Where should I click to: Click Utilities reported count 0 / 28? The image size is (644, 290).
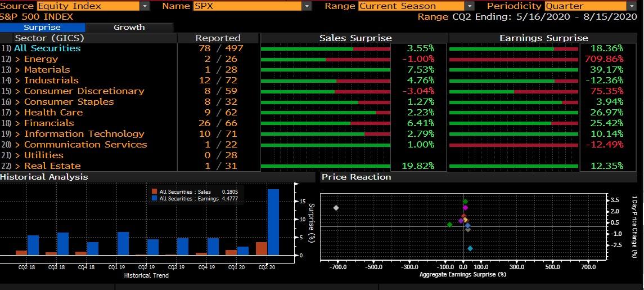(x=220, y=155)
